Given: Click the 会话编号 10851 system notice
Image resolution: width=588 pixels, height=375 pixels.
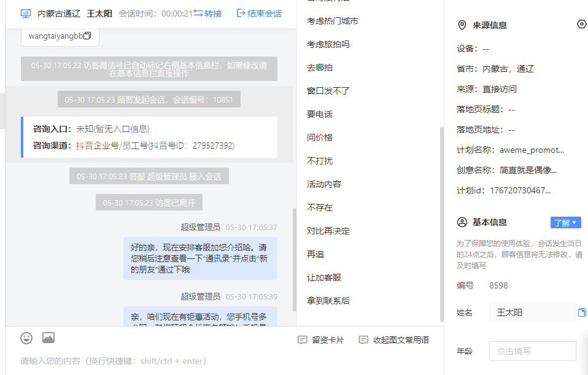Looking at the screenshot, I should (149, 100).
